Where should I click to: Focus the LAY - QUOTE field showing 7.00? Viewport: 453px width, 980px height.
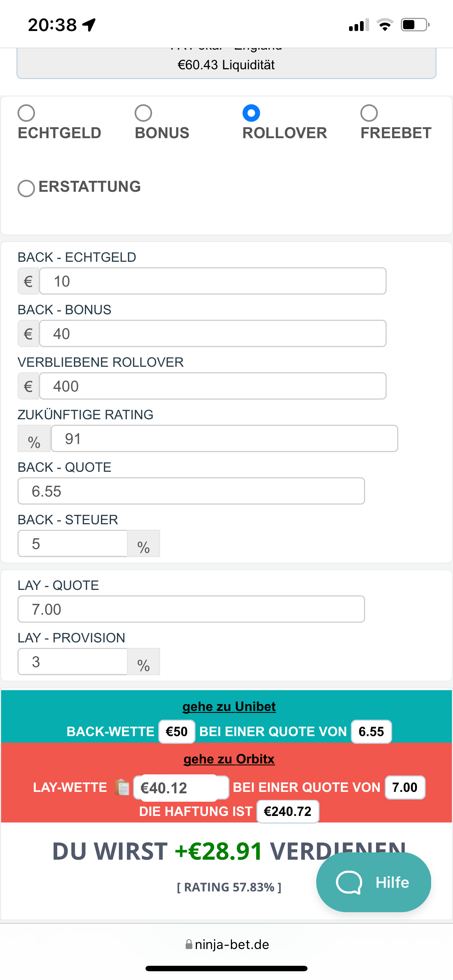click(x=191, y=609)
